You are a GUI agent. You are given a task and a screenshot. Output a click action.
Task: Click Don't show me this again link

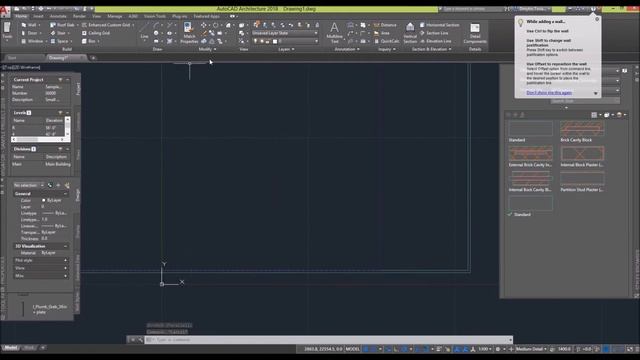tap(549, 93)
